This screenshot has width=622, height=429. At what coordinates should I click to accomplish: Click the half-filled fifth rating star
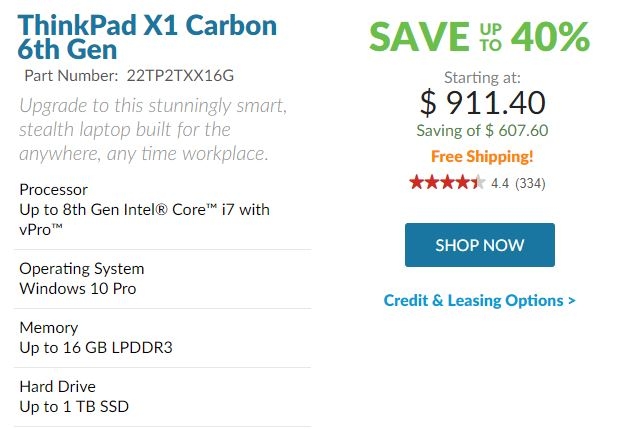click(x=478, y=183)
